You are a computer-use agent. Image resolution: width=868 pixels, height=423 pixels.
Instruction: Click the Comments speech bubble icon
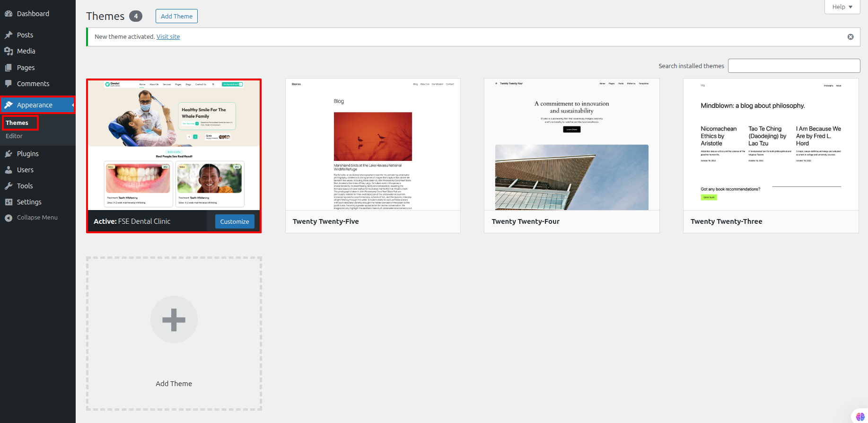click(9, 84)
